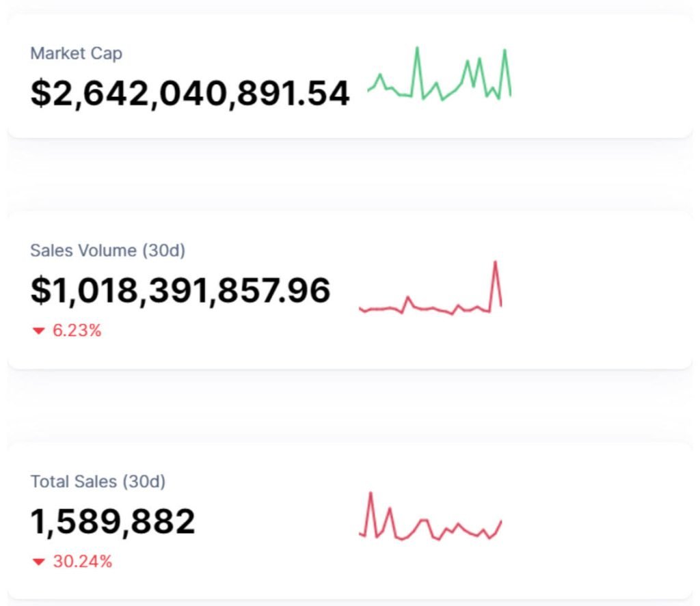Click the first tall spike in Market Cap sparkline
The image size is (700, 606).
(417, 48)
